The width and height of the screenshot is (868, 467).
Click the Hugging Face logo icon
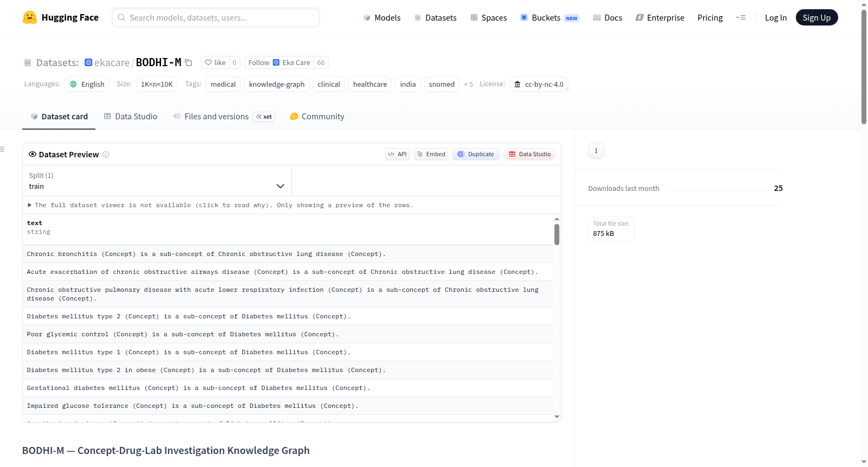tap(30, 17)
